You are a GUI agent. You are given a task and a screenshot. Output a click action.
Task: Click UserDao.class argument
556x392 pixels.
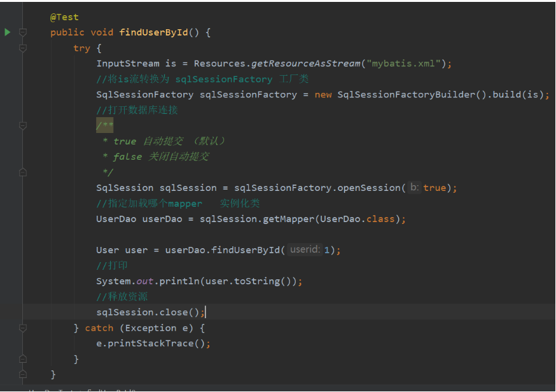tap(357, 219)
